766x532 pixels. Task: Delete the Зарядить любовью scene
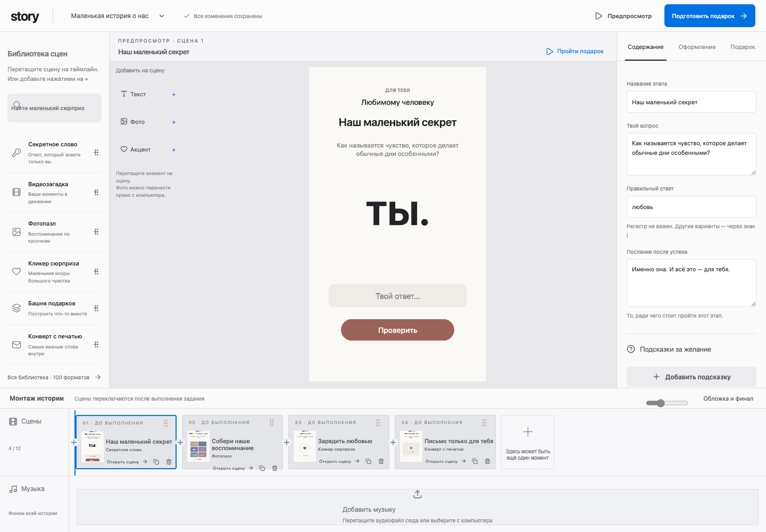[381, 461]
